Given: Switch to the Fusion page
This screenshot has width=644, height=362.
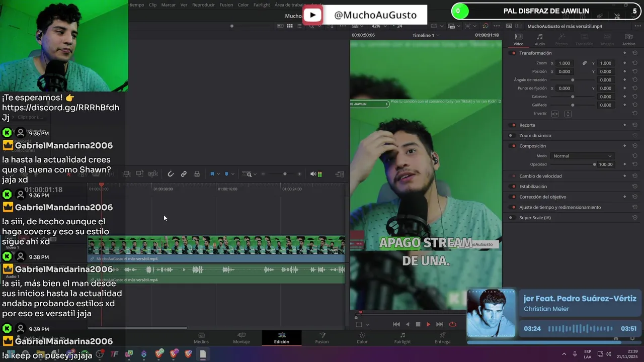Looking at the screenshot, I should pos(322,338).
